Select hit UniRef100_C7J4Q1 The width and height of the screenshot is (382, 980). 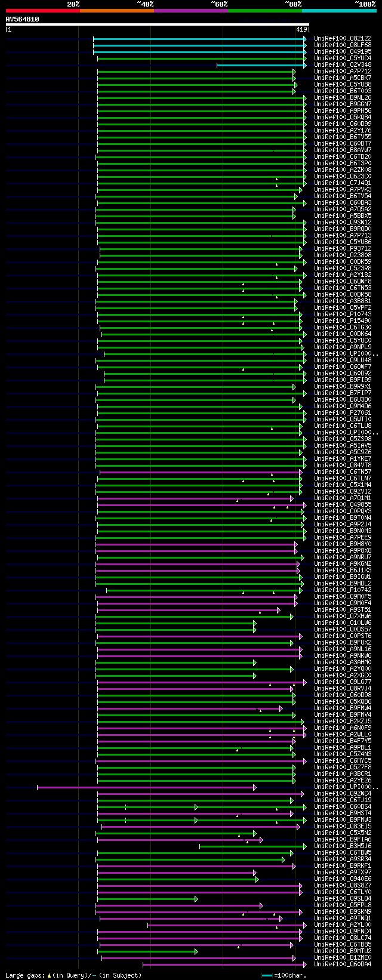343,183
